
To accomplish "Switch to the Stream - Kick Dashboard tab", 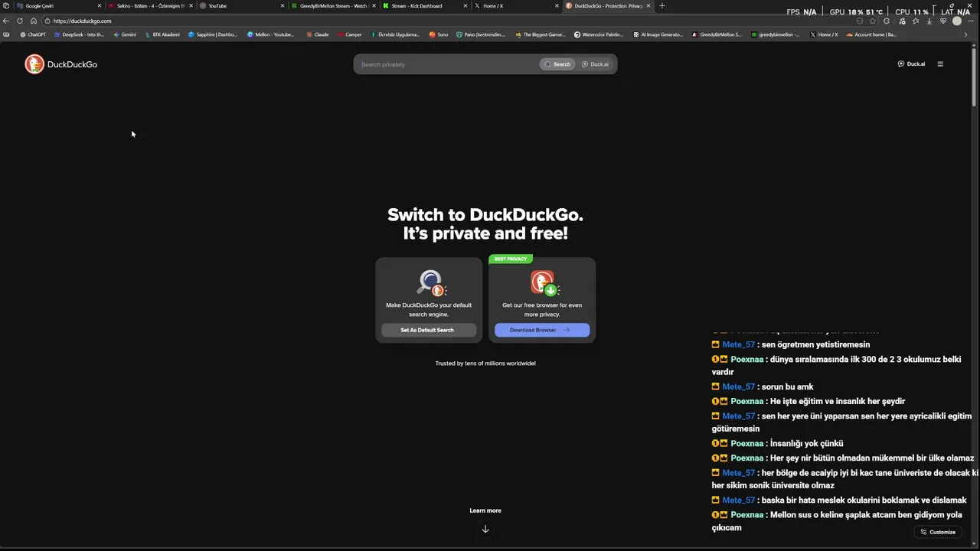I will pos(425,6).
